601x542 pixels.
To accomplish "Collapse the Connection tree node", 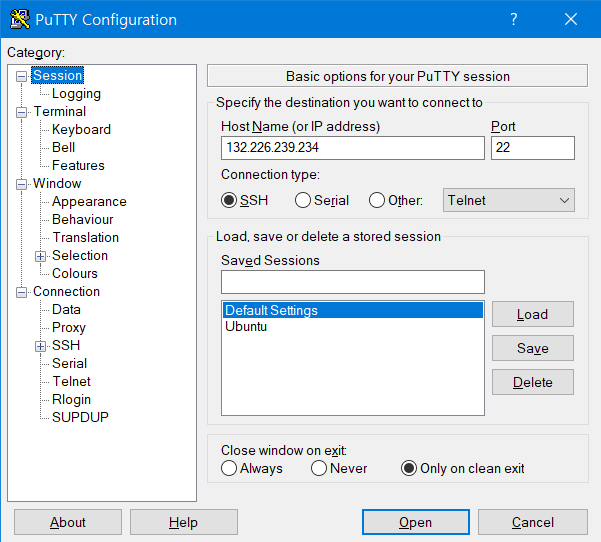I will (x=21, y=292).
